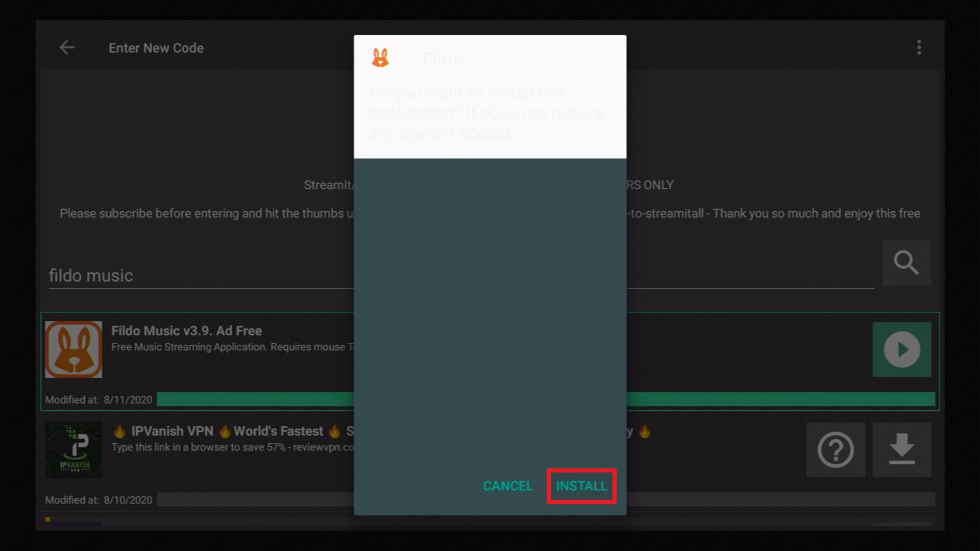This screenshot has width=980, height=551.
Task: Select 'Modified at: 8/10/2020' text
Action: tap(99, 500)
